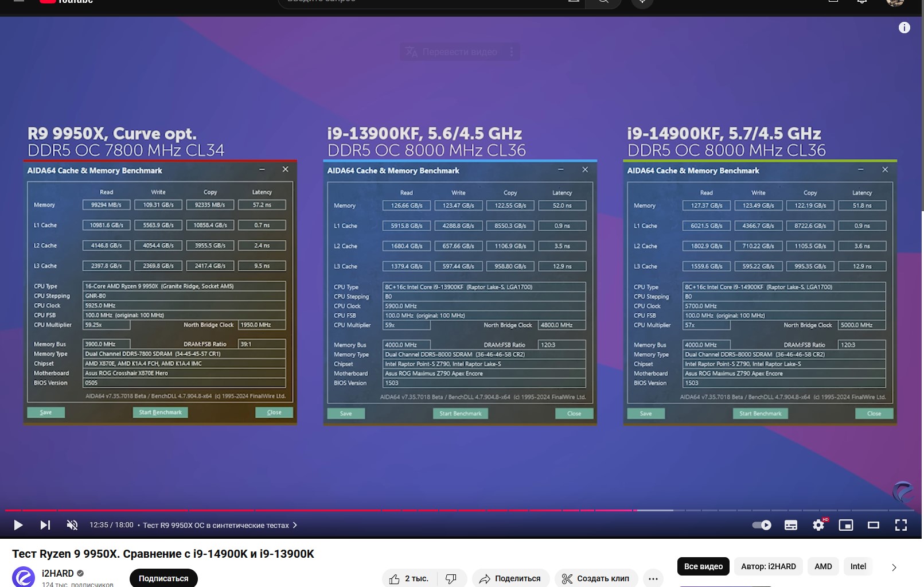
Task: Click Save in the R9 9950X panel
Action: pos(46,412)
